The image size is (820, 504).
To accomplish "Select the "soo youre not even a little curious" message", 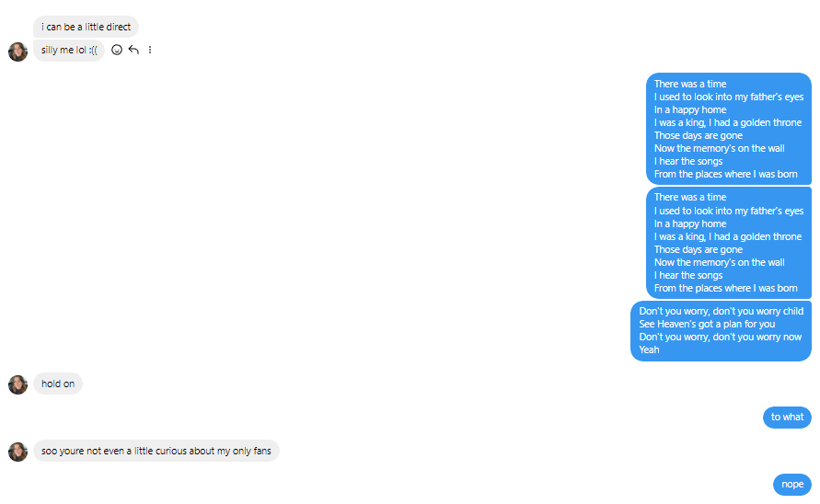I will click(156, 451).
